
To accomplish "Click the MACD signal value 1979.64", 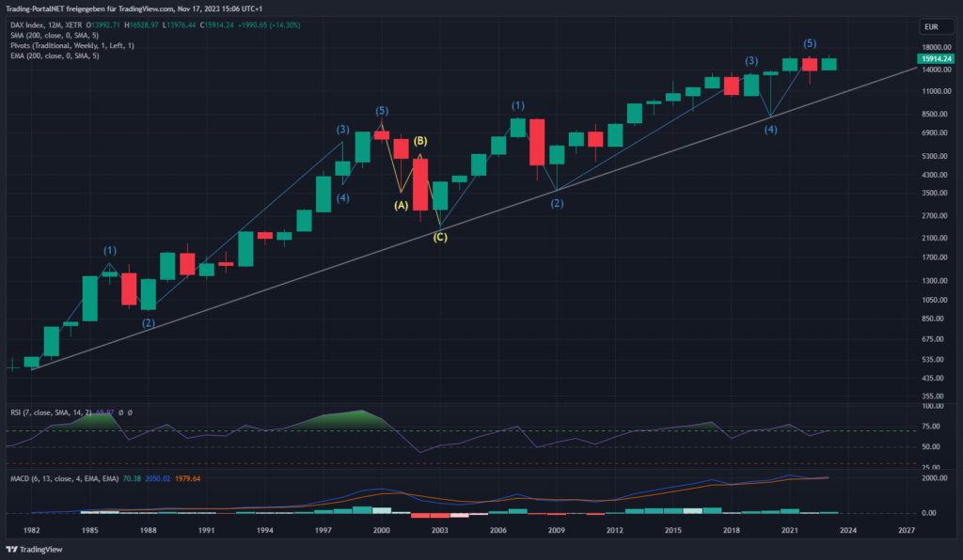I will click(x=187, y=478).
